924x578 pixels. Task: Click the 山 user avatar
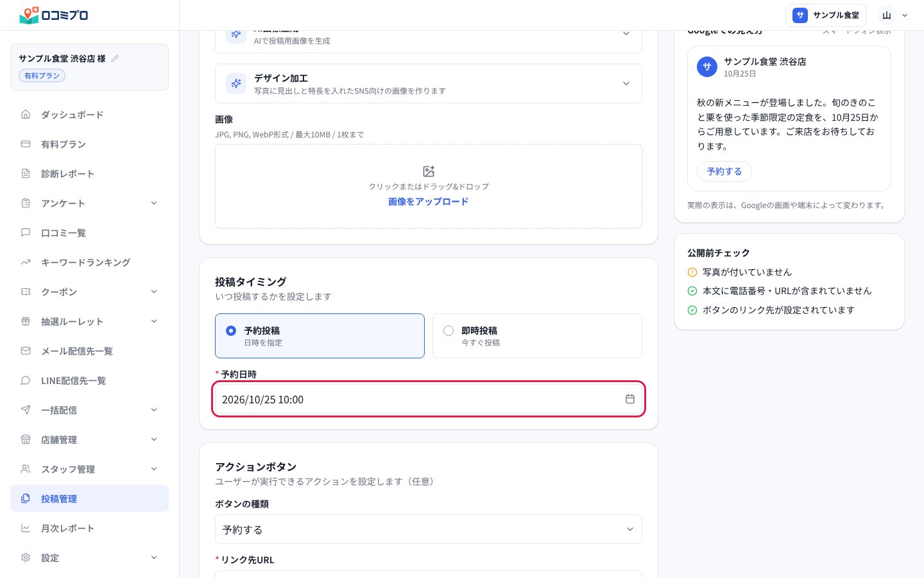pos(887,15)
